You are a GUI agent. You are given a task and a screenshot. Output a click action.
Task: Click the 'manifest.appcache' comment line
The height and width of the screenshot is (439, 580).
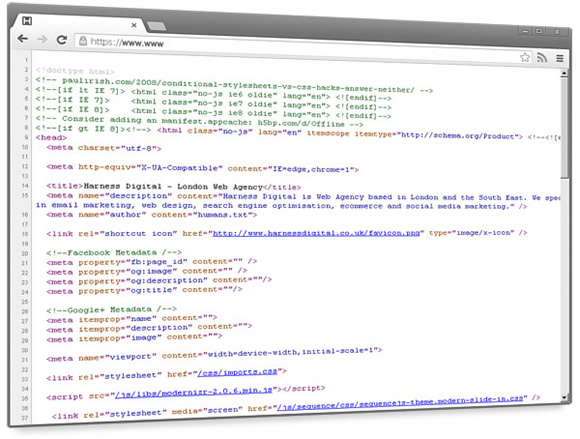pyautogui.click(x=199, y=121)
